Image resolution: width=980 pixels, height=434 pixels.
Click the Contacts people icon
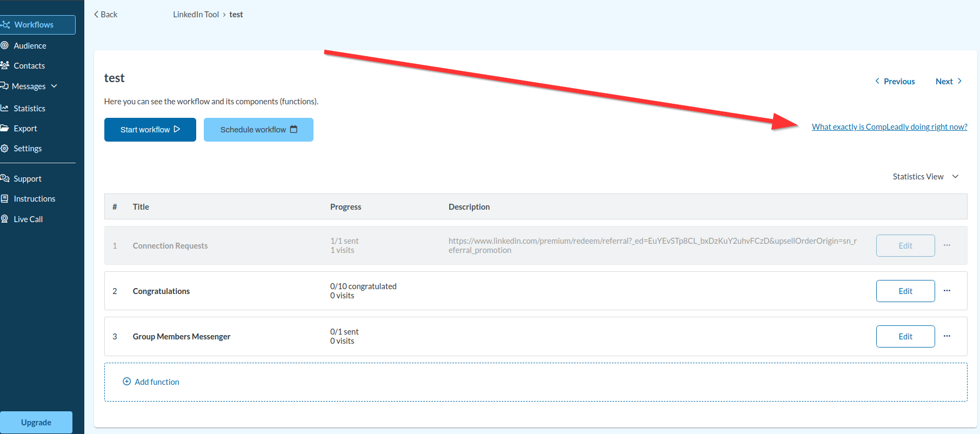point(5,65)
